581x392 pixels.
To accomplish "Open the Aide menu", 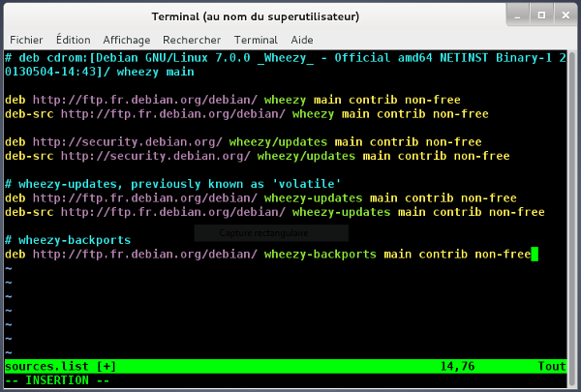I will click(302, 40).
